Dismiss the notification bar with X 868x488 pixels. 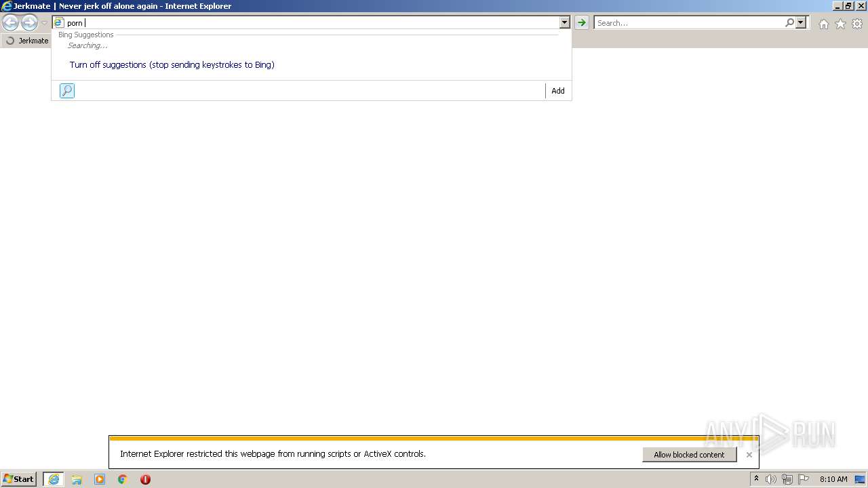(x=749, y=455)
